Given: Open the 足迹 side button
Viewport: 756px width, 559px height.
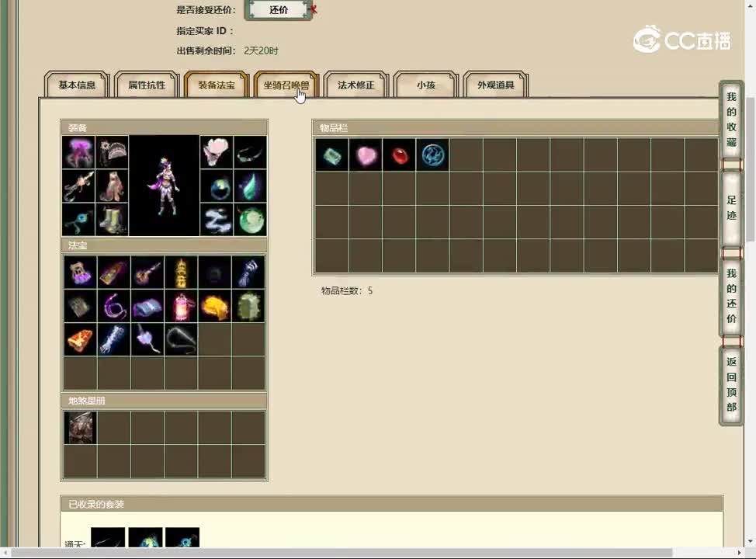Looking at the screenshot, I should 731,208.
